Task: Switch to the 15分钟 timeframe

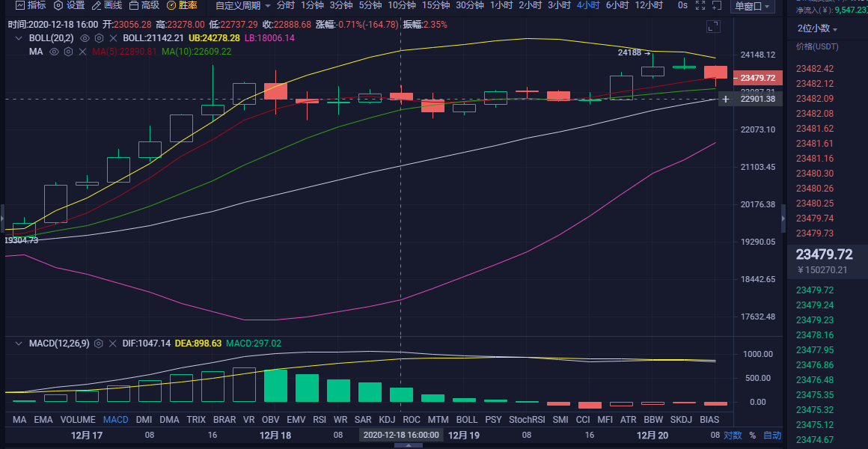Action: pos(435,5)
